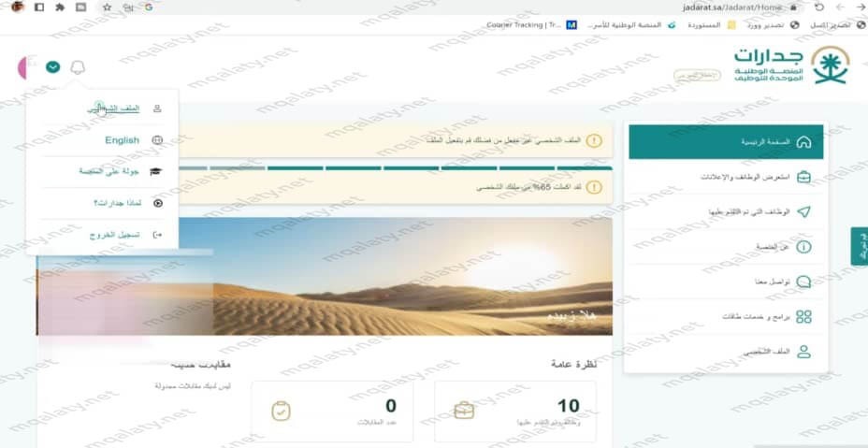The width and height of the screenshot is (868, 448).
Task: Open الوظائف التي تم التقديم عليها
Action: click(726, 212)
